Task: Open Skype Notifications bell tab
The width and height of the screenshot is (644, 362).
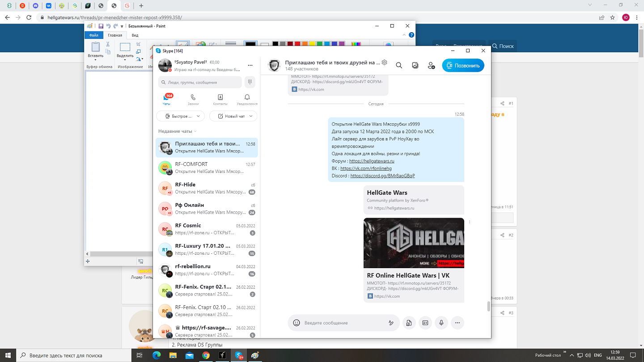Action: click(247, 99)
